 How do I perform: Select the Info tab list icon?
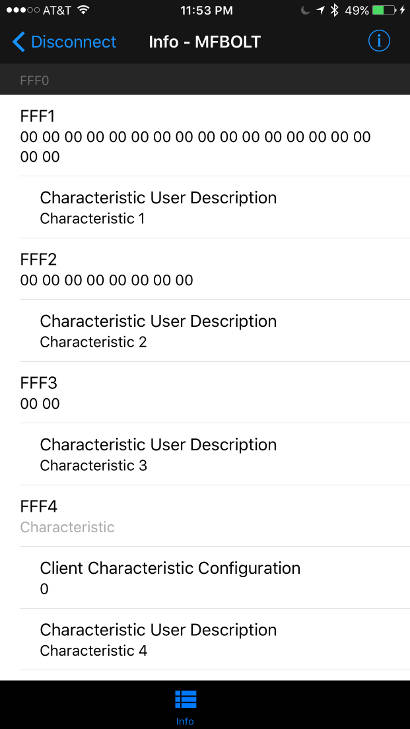185,699
